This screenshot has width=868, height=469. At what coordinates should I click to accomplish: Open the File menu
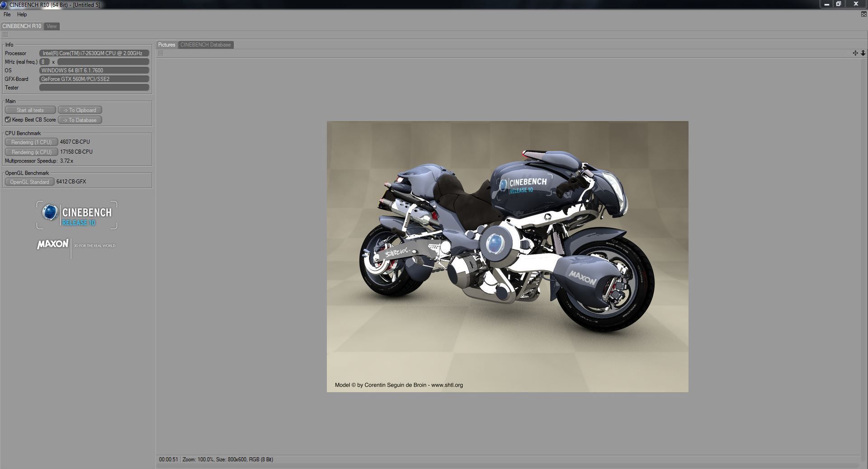click(7, 14)
